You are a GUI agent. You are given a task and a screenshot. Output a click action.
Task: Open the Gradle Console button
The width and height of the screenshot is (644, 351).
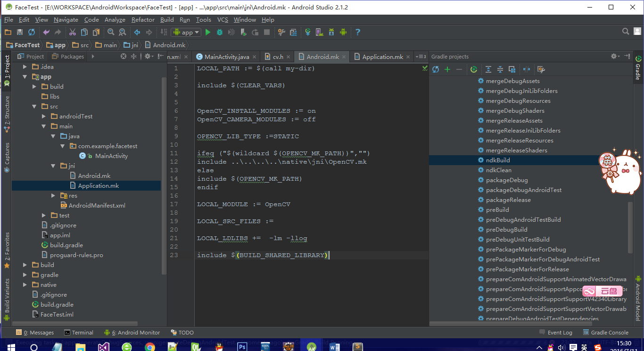click(x=606, y=333)
